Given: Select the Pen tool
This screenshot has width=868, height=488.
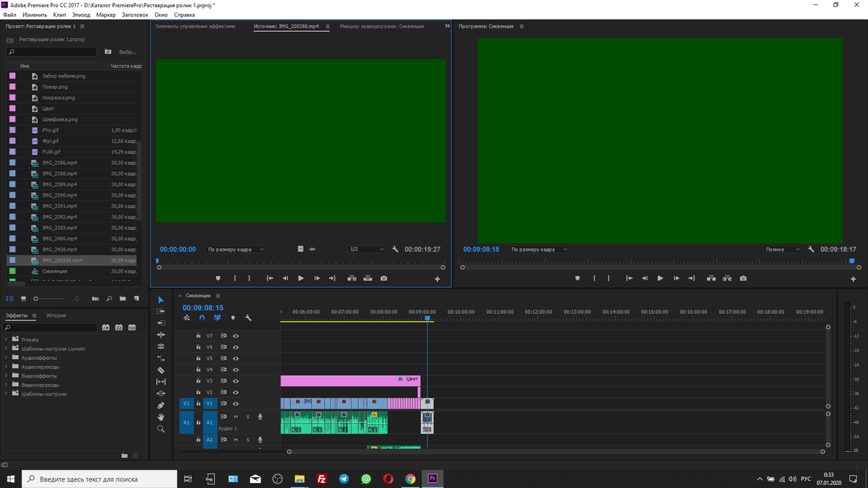Looking at the screenshot, I should 161,406.
